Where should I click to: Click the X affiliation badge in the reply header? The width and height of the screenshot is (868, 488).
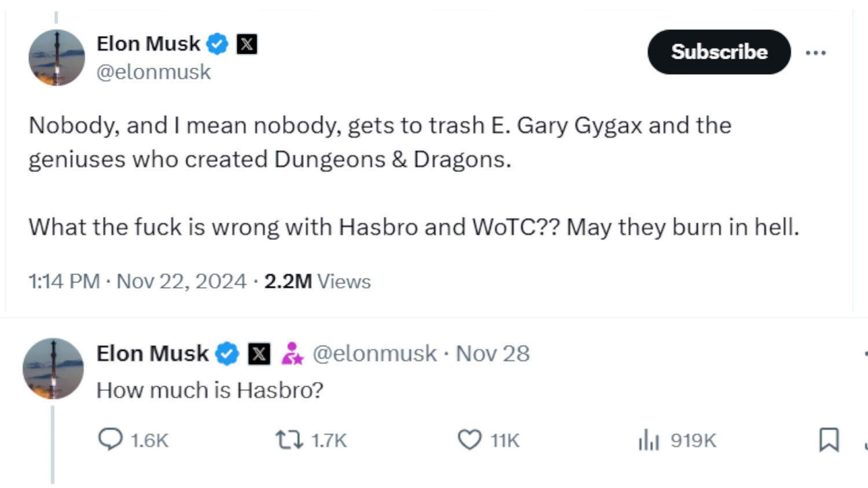pos(259,353)
